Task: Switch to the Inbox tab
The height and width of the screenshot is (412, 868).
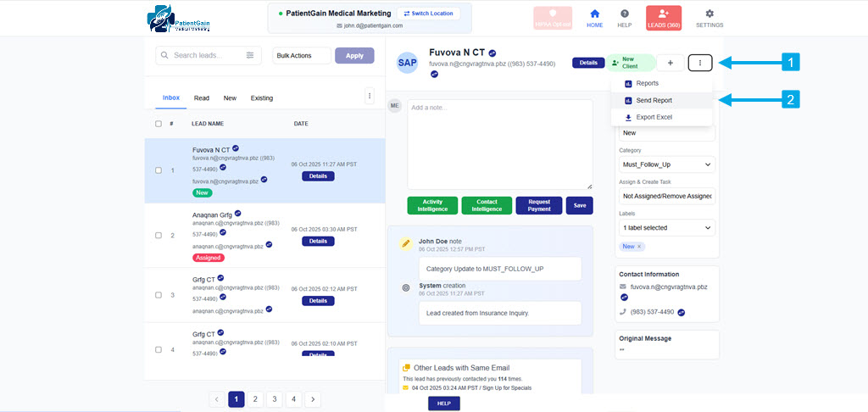Action: click(x=171, y=97)
